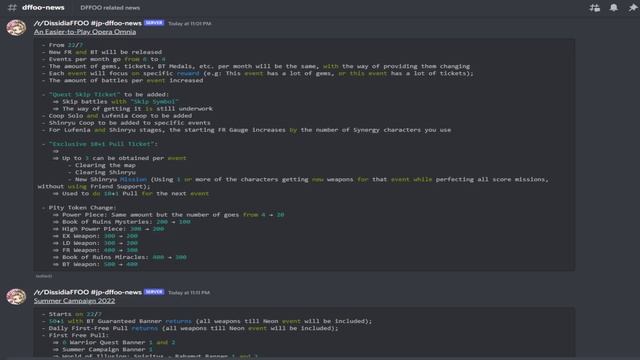Click line 'Clearing Shinryu'

click(102, 172)
